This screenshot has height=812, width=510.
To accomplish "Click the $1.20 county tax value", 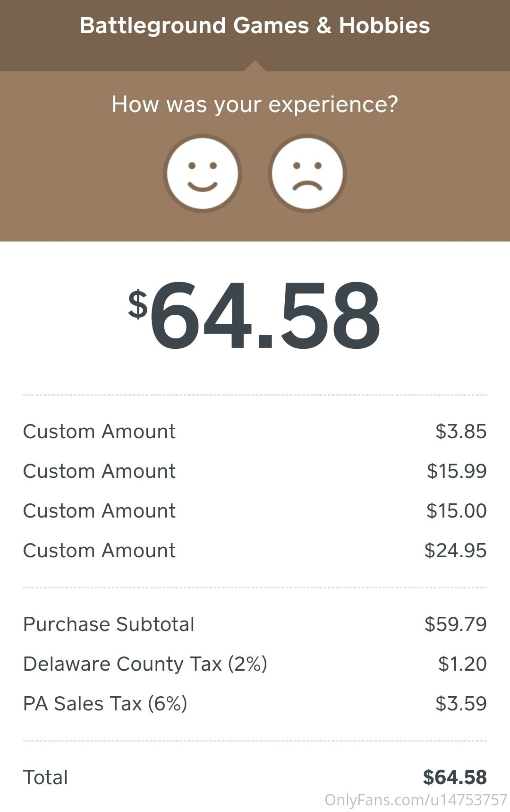I will [x=462, y=664].
